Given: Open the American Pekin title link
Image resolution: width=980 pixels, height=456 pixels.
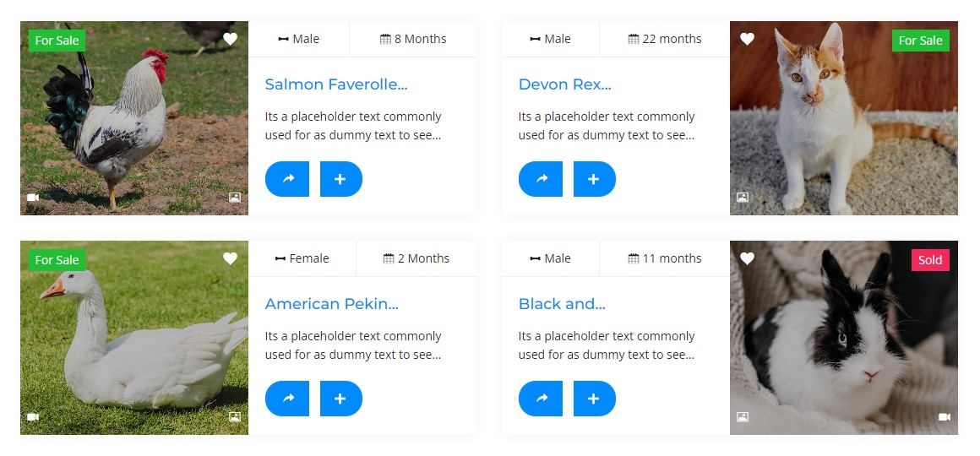Looking at the screenshot, I should tap(331, 304).
